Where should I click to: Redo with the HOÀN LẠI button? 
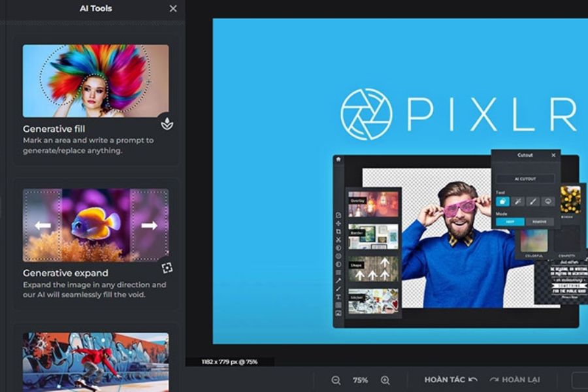pos(515,380)
